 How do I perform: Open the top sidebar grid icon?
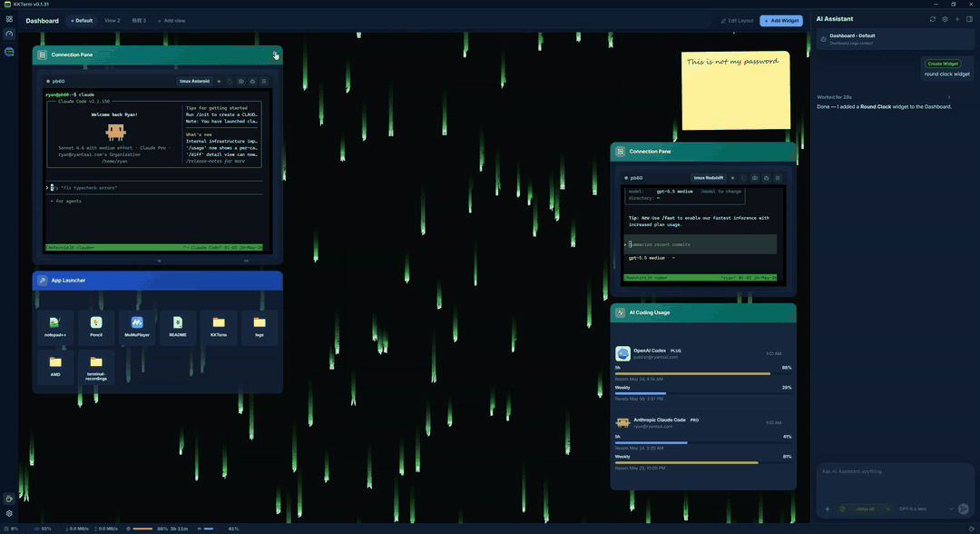[9, 19]
